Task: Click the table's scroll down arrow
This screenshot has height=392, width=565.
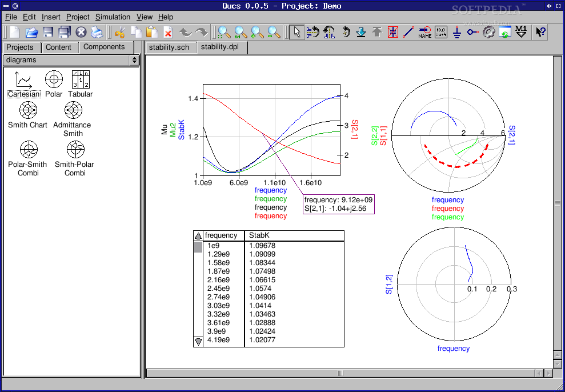Action: tap(198, 341)
